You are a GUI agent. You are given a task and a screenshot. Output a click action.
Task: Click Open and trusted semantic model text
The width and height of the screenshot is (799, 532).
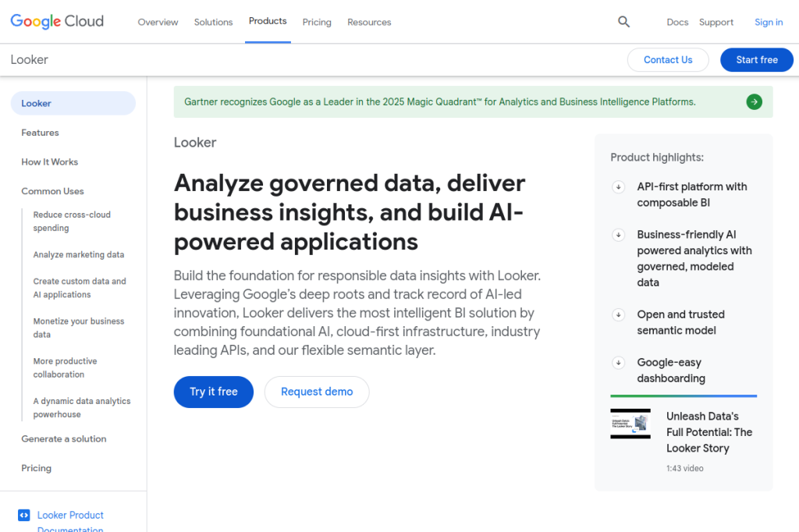(x=680, y=323)
